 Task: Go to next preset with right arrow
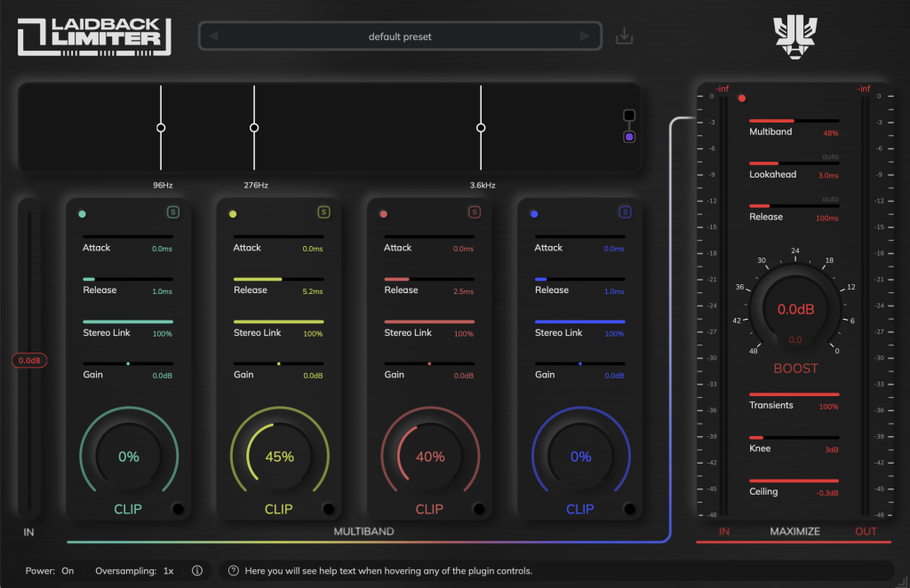584,36
